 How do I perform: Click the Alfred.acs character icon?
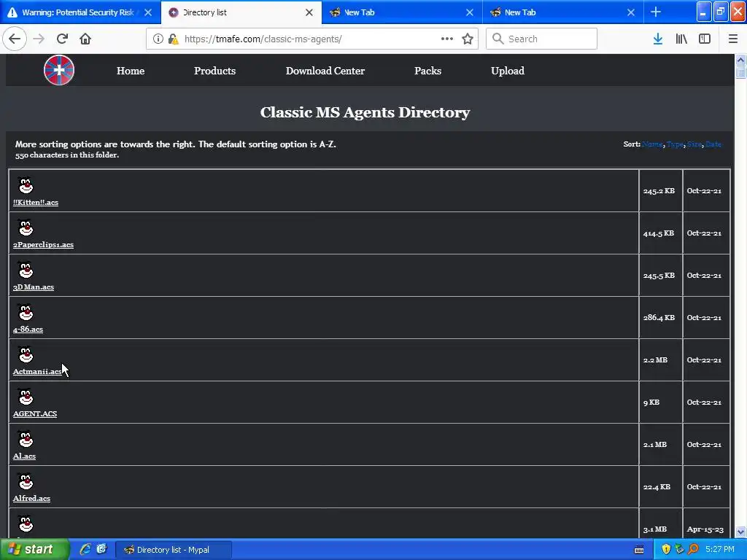[26, 481]
